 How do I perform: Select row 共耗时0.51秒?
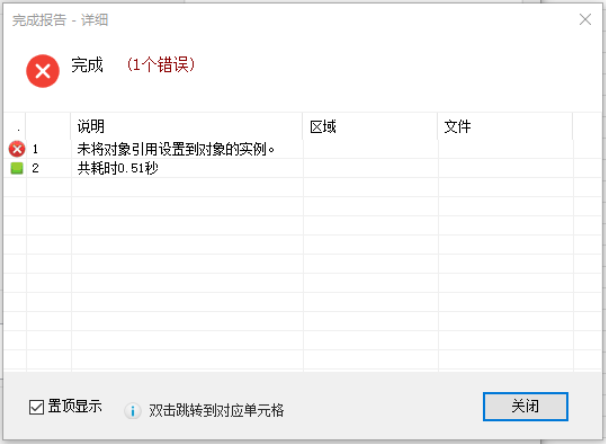tap(303, 168)
